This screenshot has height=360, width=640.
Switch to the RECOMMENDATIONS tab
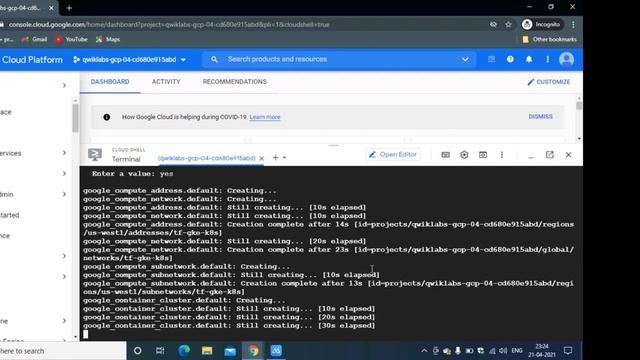(235, 82)
